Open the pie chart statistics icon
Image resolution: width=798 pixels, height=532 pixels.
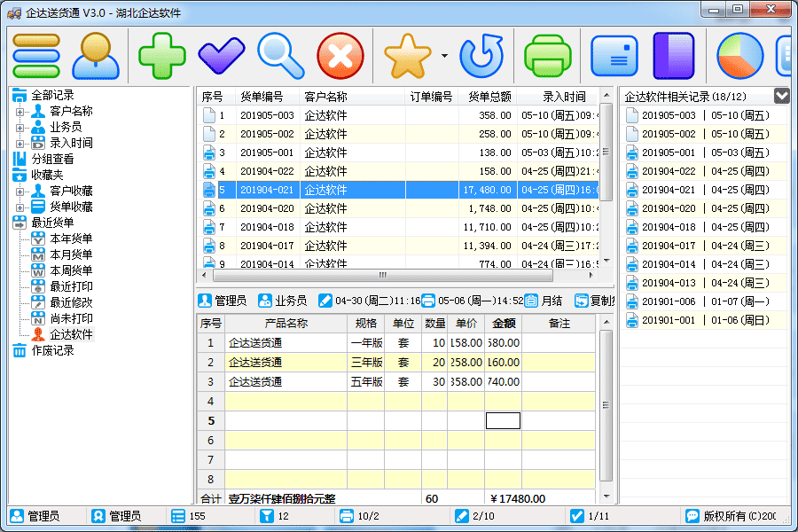pyautogui.click(x=740, y=56)
